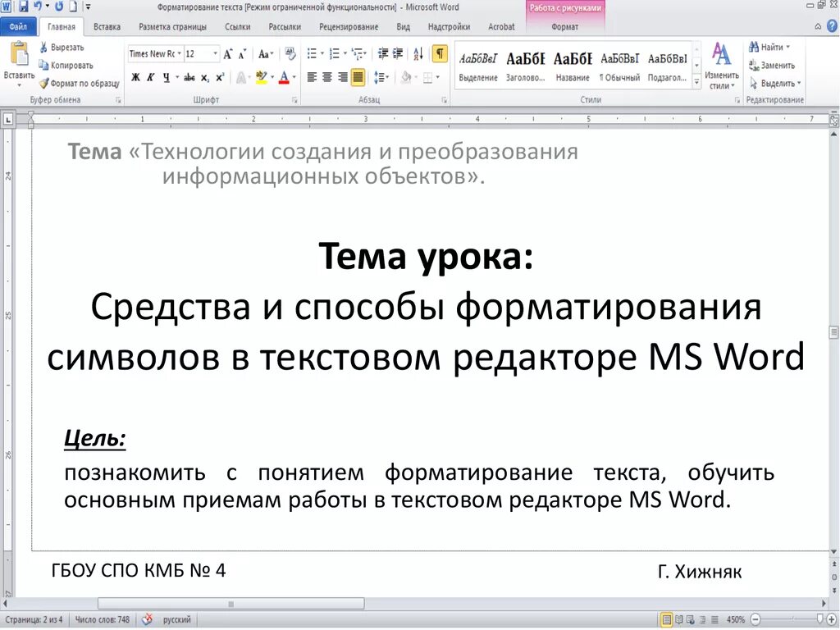Expand the Styles gallery more arrow
Screen dimensions: 840x630
pos(696,82)
